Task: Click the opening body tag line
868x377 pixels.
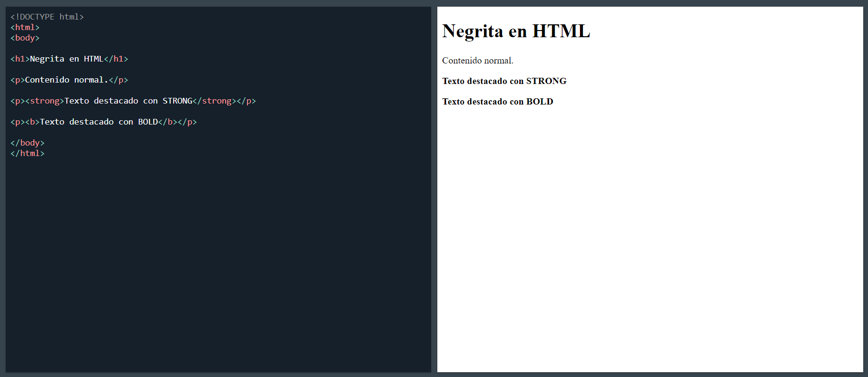Action: point(25,38)
